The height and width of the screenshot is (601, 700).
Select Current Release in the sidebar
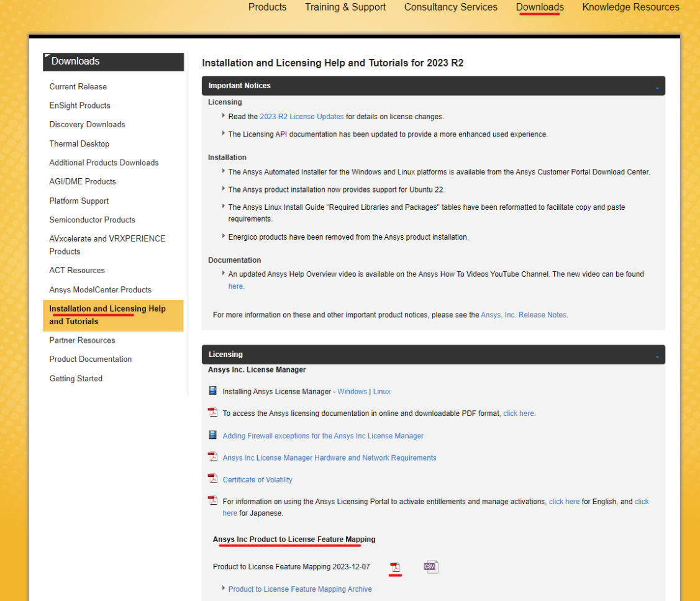[78, 87]
